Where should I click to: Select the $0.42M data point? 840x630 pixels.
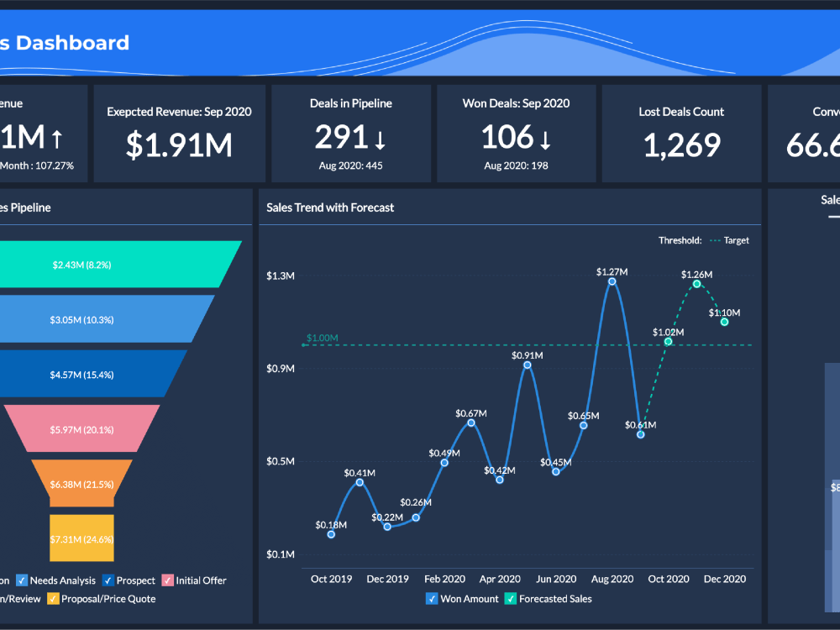pyautogui.click(x=499, y=480)
